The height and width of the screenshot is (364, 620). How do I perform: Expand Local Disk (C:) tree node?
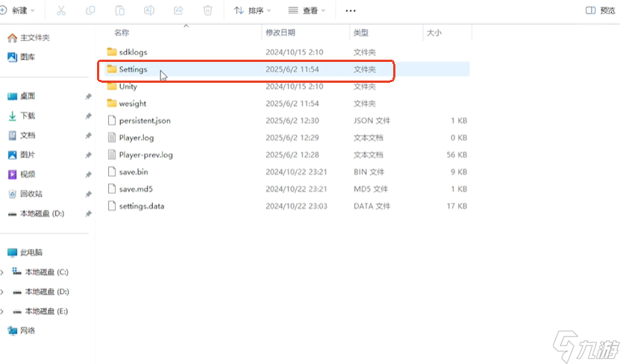(x=2, y=272)
